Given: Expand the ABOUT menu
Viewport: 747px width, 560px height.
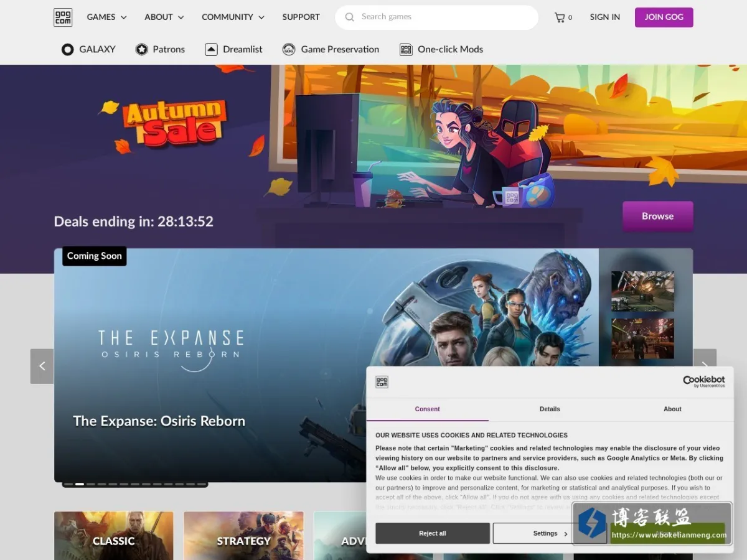Looking at the screenshot, I should point(164,17).
